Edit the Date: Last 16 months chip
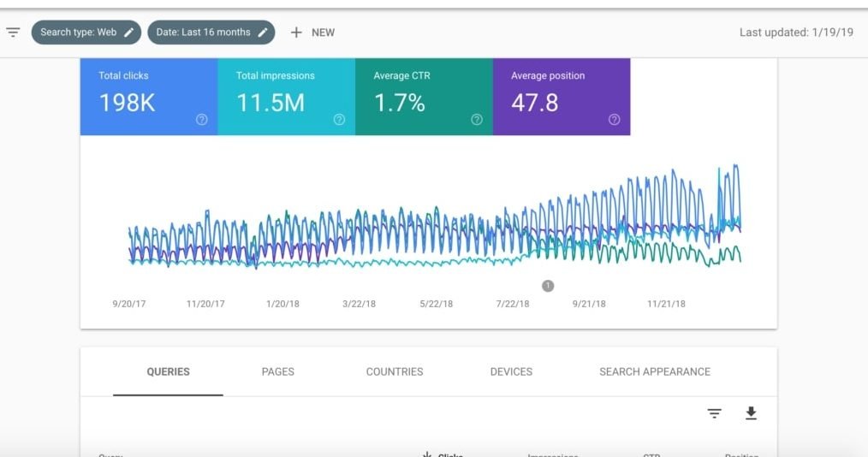This screenshot has width=868, height=457. 211,32
